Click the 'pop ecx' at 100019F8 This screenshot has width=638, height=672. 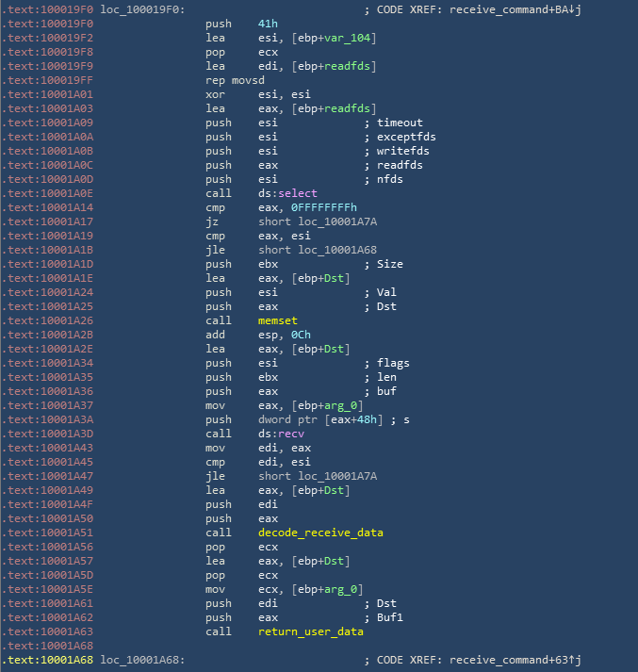241,52
